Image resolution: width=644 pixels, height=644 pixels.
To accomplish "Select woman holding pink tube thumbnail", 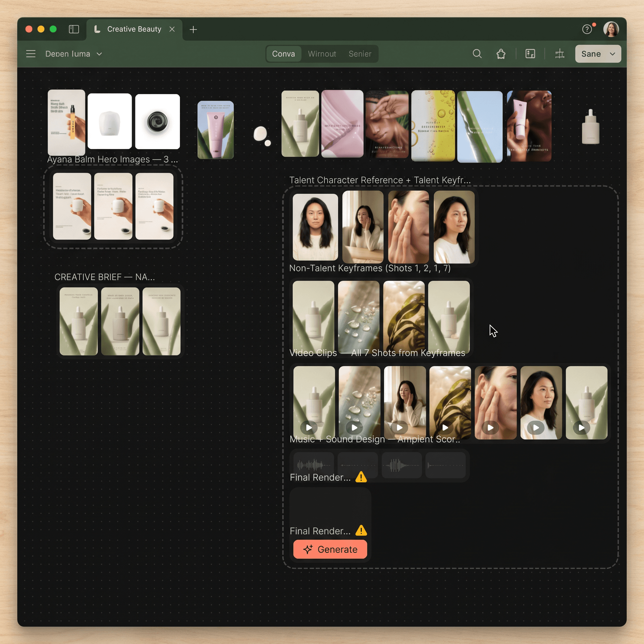I will [529, 126].
